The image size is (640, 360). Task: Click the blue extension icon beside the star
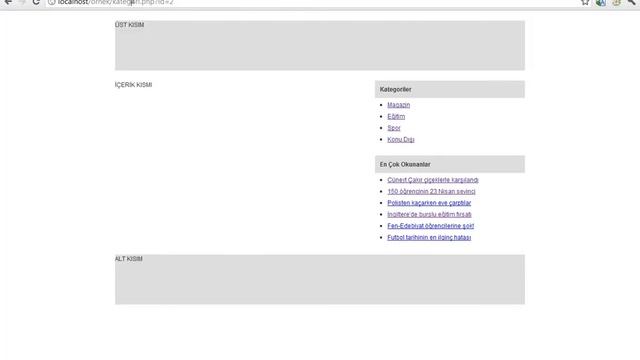pos(600,2)
